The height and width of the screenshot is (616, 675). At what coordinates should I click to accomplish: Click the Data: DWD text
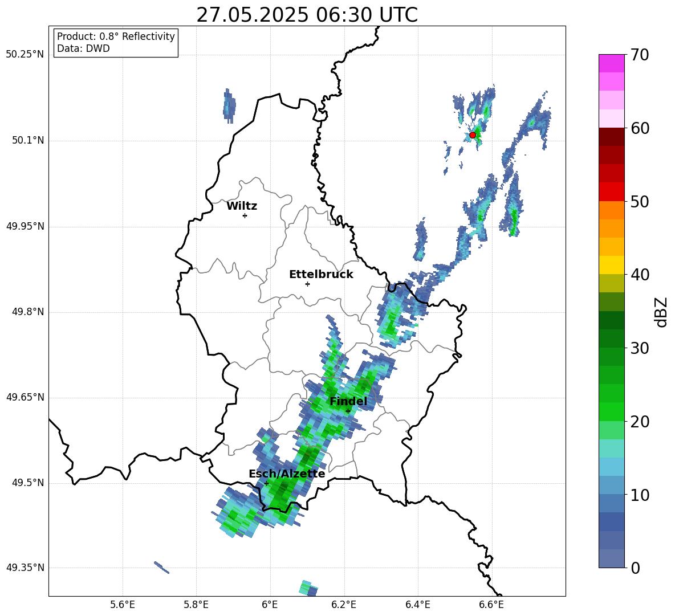83,48
